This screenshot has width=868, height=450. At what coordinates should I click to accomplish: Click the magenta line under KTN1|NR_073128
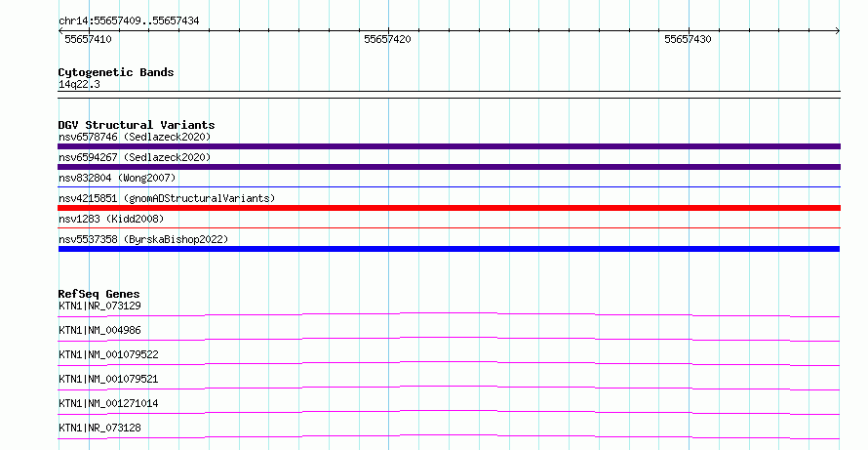[x=449, y=436]
